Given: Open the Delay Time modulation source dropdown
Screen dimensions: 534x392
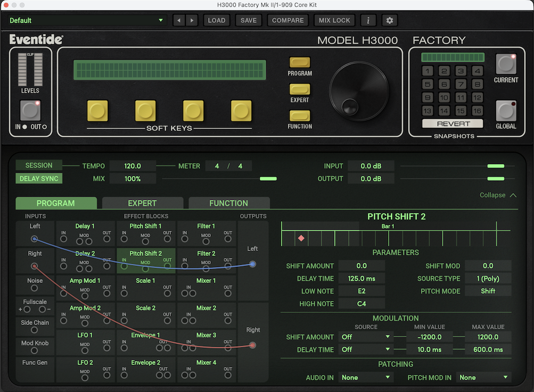Looking at the screenshot, I should [366, 349].
